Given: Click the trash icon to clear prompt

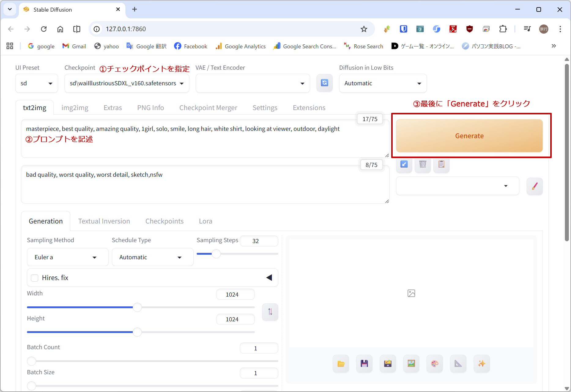Looking at the screenshot, I should tap(423, 165).
